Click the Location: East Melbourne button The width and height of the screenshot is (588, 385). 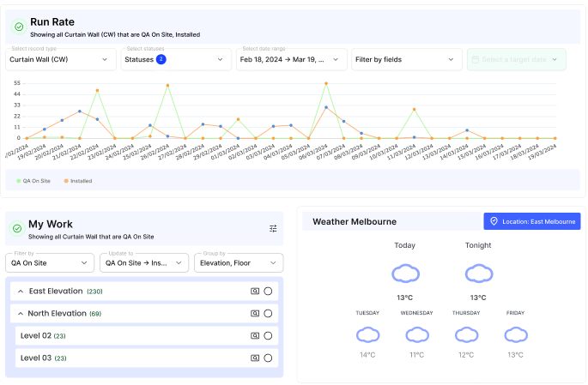click(x=531, y=221)
